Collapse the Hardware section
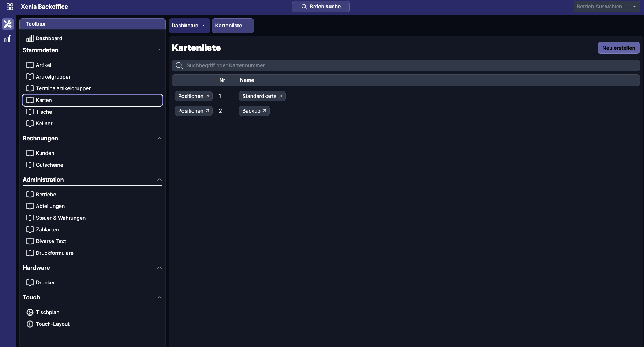The image size is (644, 347). pyautogui.click(x=160, y=268)
